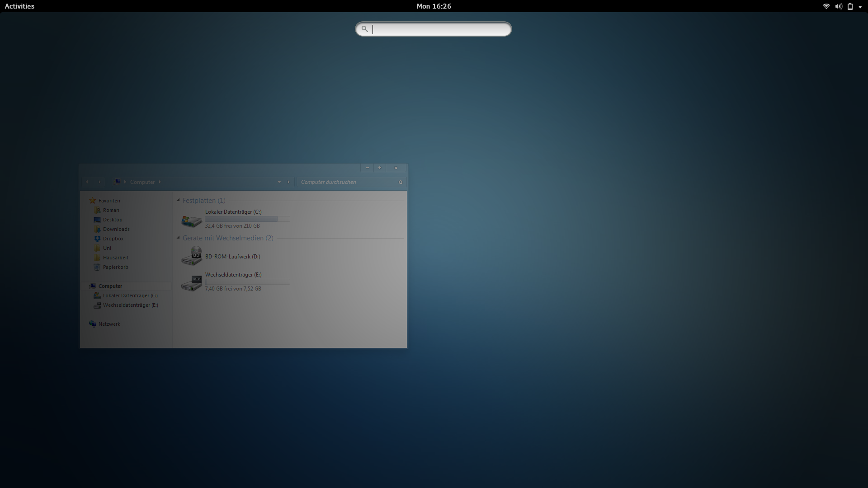Open the Downloads folder

[116, 229]
